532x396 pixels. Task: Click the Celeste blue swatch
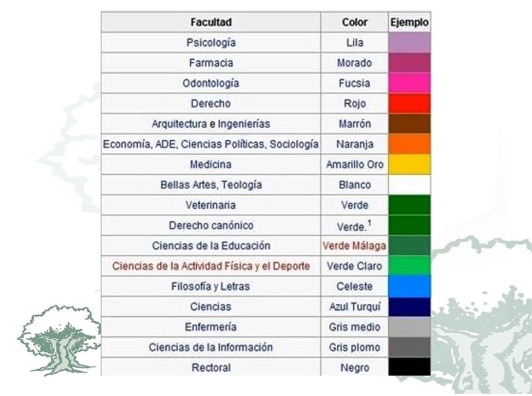point(409,286)
